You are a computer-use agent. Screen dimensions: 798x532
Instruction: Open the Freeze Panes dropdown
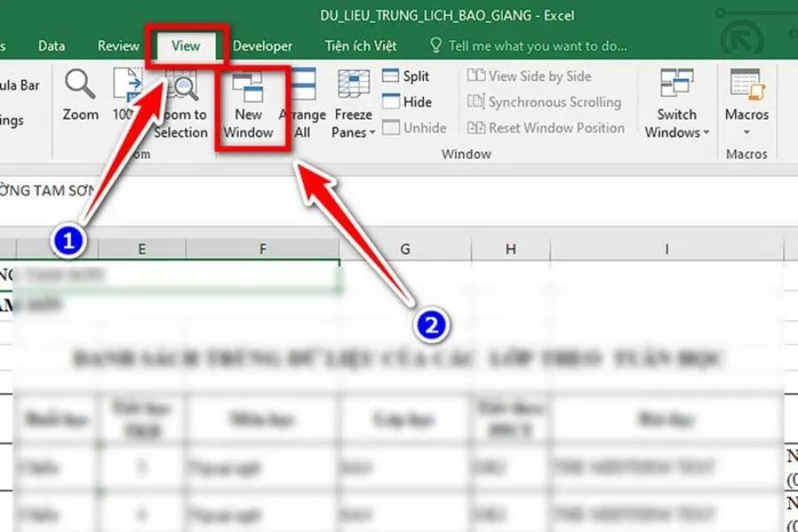pos(353,106)
